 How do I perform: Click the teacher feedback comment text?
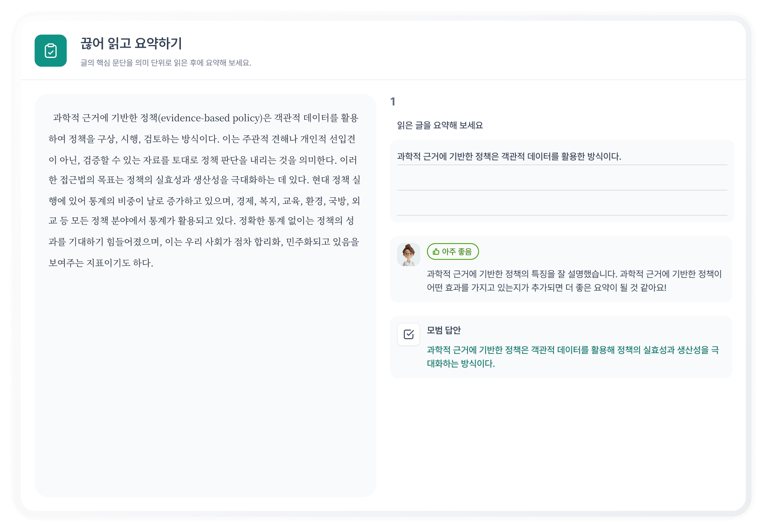(x=574, y=281)
